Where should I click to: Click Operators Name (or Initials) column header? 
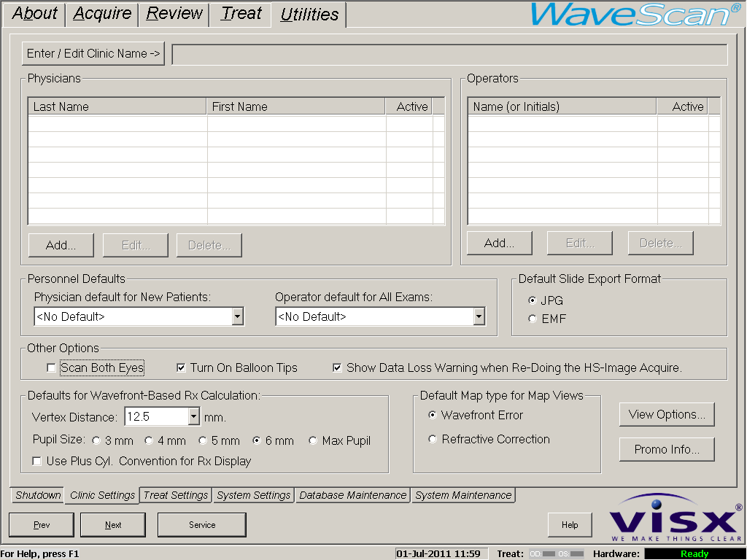[x=562, y=106]
